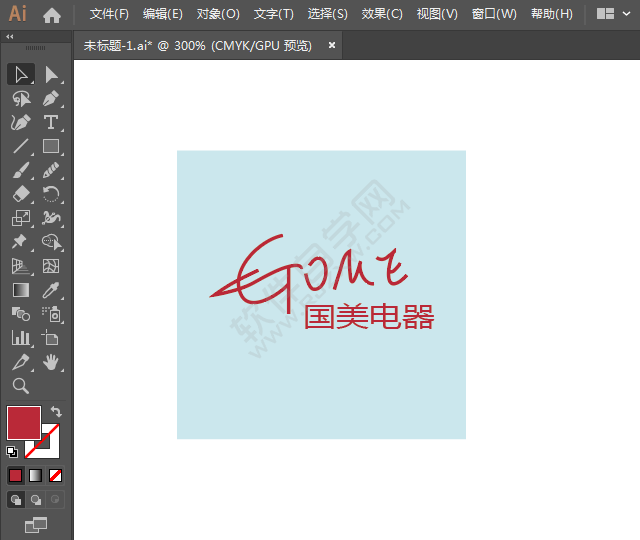Click the red Fill color swatch

click(24, 422)
